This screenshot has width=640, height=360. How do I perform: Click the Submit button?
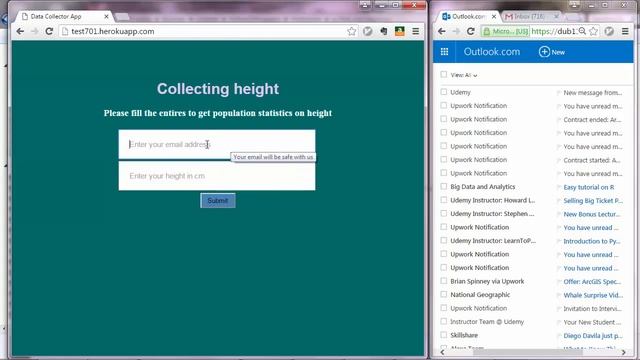tap(218, 200)
